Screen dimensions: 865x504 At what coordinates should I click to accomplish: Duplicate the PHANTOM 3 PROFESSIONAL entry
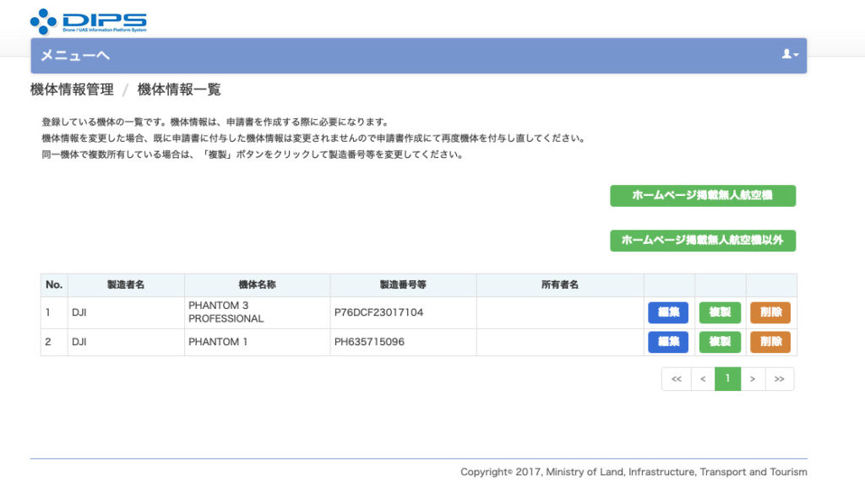pos(720,313)
